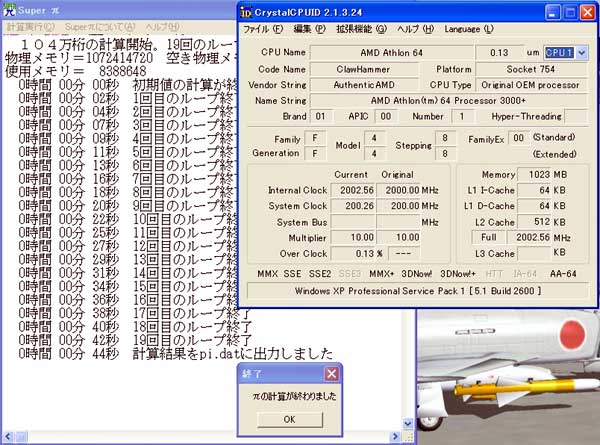Click the Platform field Socket 754
This screenshot has height=445, width=600.
pyautogui.click(x=531, y=69)
